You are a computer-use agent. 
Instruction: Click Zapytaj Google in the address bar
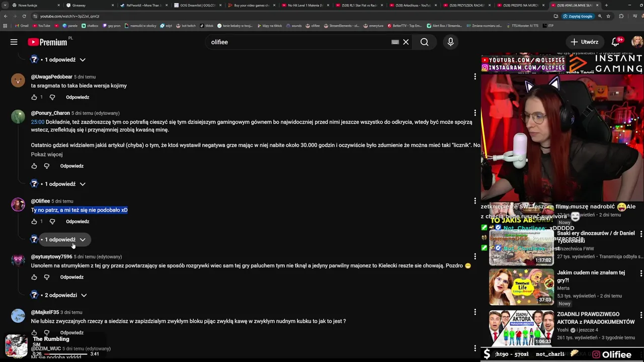pos(578,16)
